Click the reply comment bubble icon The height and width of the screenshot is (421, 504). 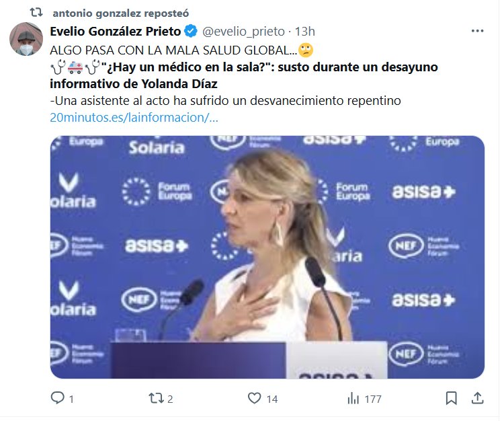[x=58, y=398]
